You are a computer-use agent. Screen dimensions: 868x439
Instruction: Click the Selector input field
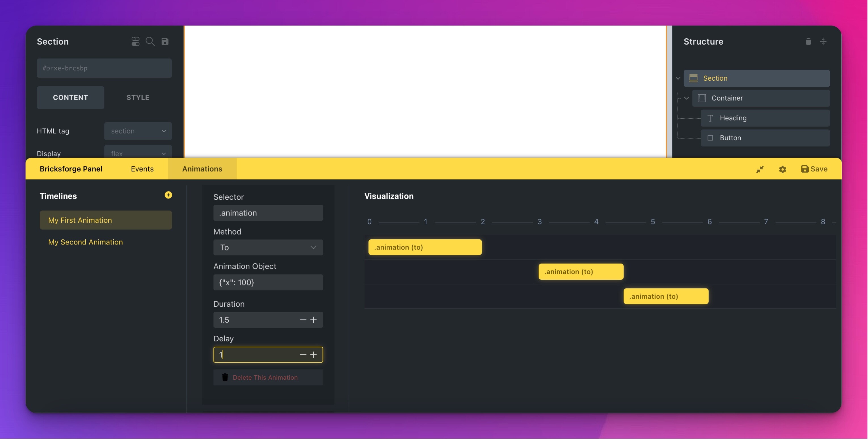pos(268,213)
